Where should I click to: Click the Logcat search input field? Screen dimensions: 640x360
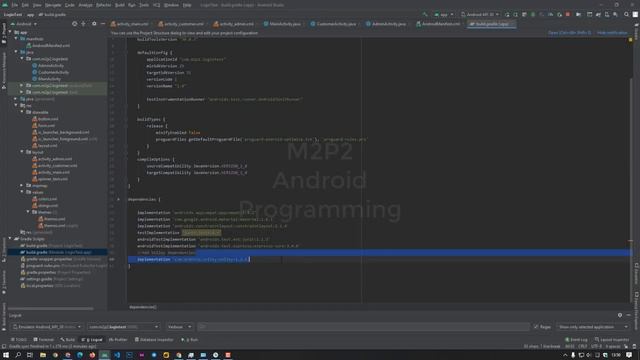click(x=363, y=327)
